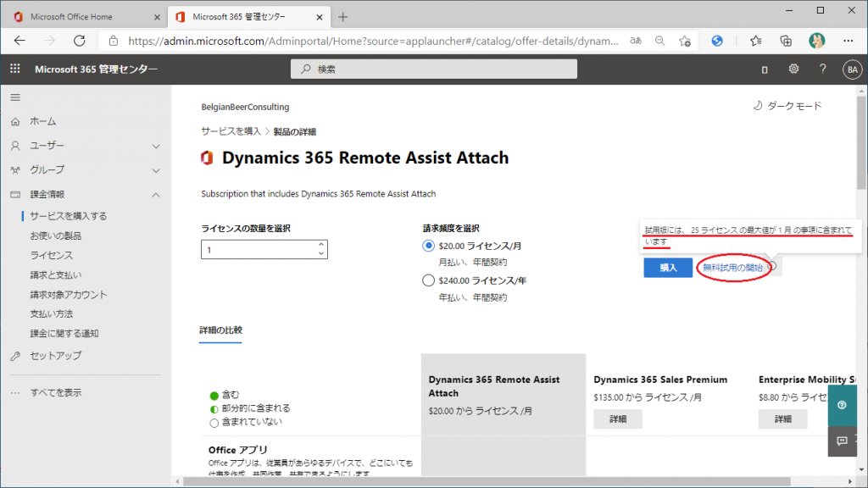Open the teal help floating button
The width and height of the screenshot is (868, 488).
[842, 405]
